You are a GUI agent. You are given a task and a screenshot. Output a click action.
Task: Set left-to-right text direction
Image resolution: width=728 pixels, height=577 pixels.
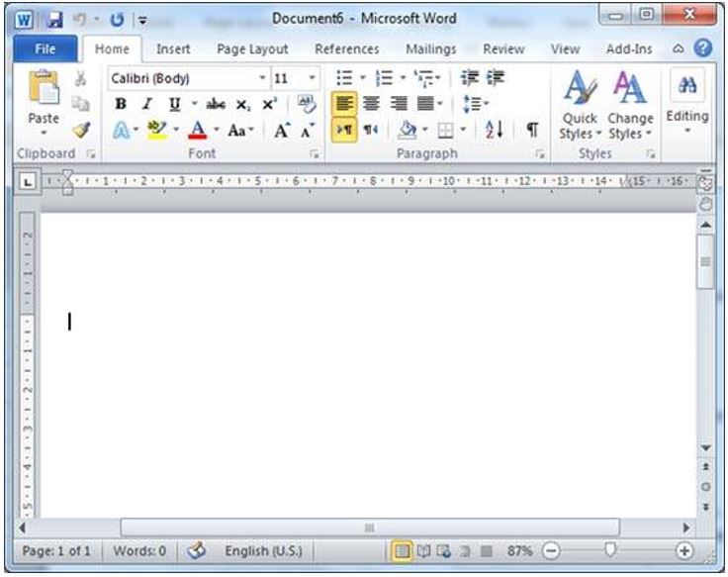click(344, 130)
